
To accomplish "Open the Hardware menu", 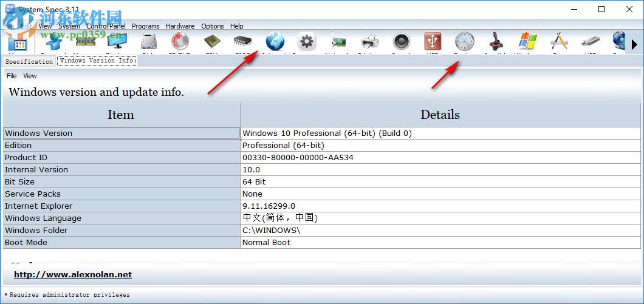I will [x=180, y=26].
